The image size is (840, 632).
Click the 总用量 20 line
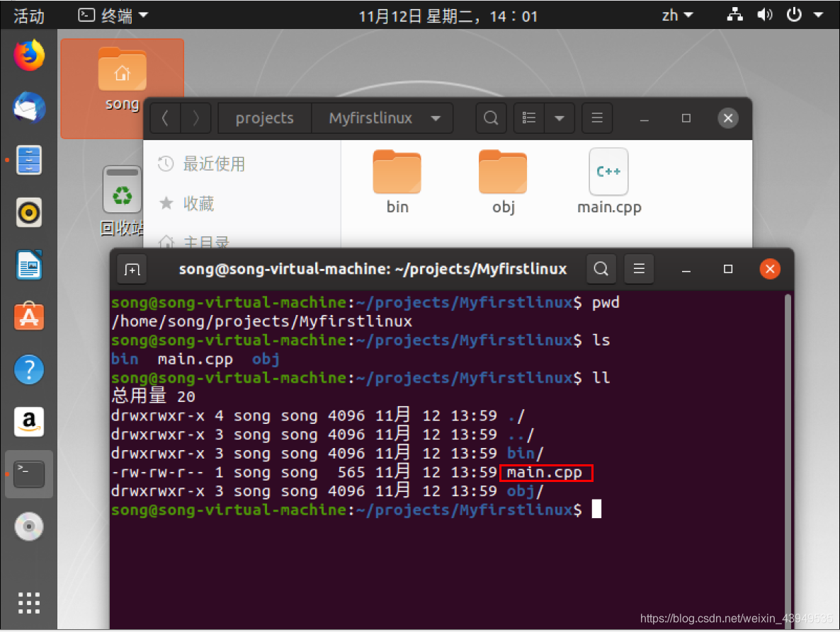coord(153,396)
